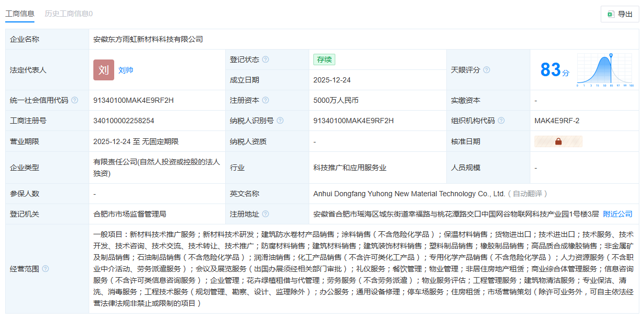Click the help icon beside 组织机构代码
This screenshot has height=322, width=644.
(501, 121)
